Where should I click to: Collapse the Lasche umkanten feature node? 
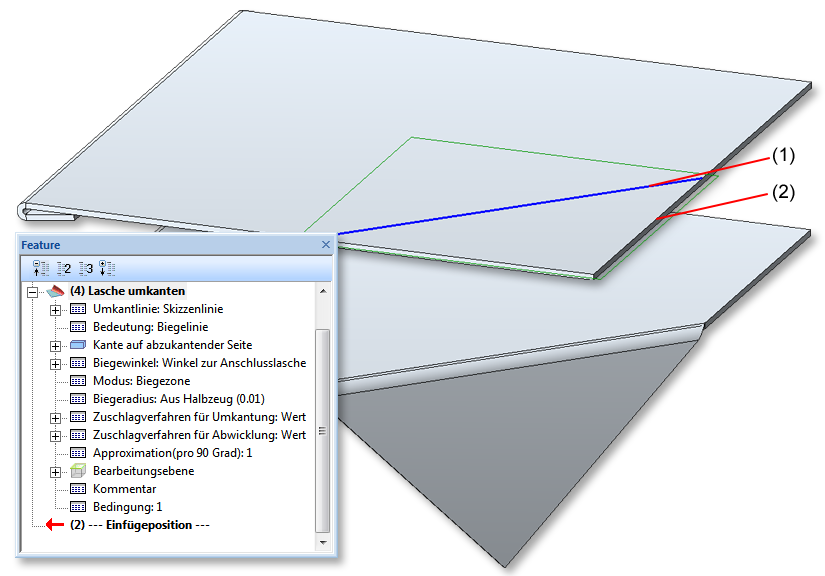33,291
